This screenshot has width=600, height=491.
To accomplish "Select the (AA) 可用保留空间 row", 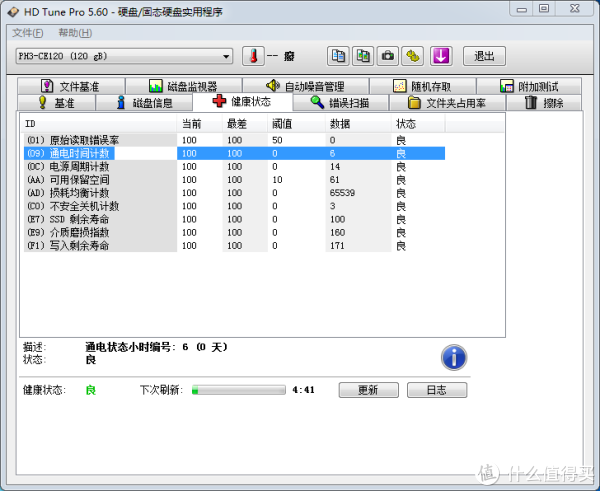I will tap(234, 179).
